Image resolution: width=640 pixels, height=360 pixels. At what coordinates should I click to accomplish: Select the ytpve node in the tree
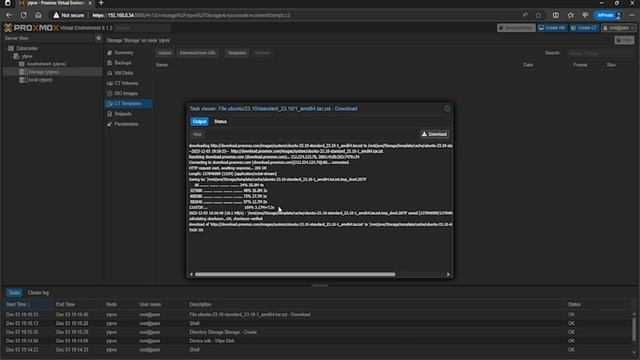click(x=27, y=56)
